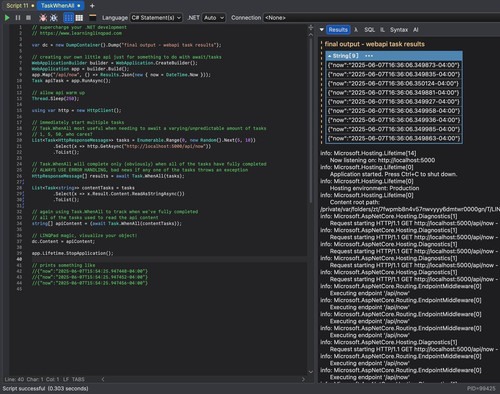The image size is (500, 394).
Task: Click 'Line: 40 Char: 1 Col: 1' indicator
Action: tap(32, 379)
